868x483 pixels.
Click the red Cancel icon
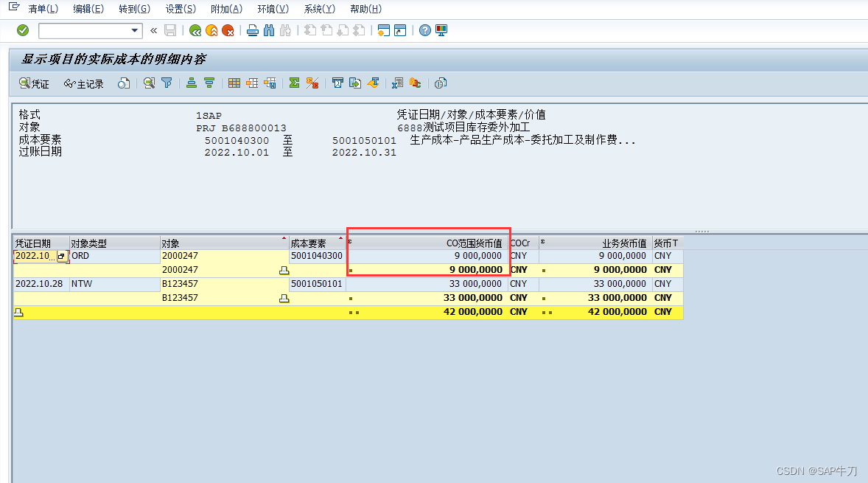tap(228, 30)
